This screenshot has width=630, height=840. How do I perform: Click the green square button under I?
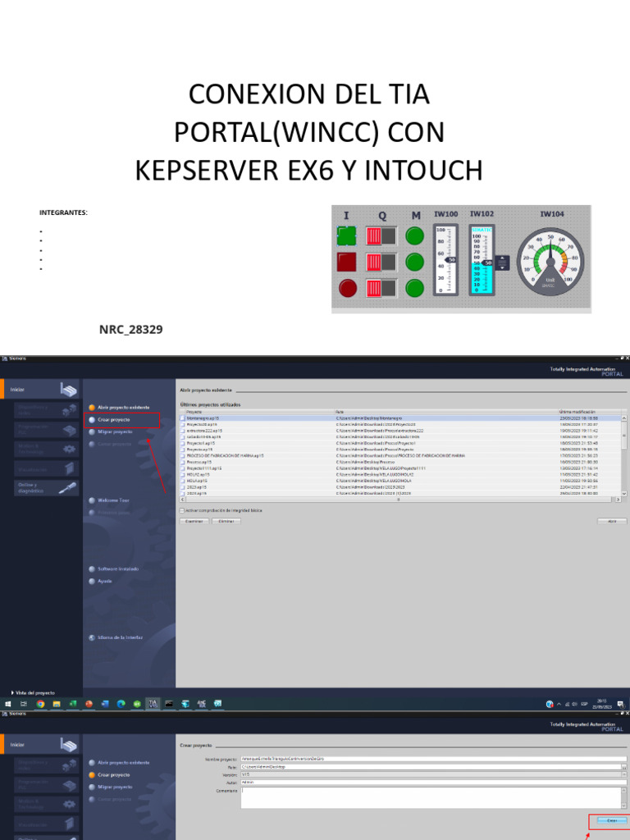(x=347, y=235)
